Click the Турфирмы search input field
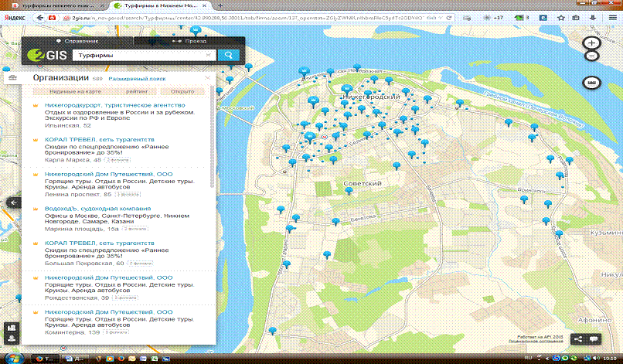Viewport: 623px width, 364px height. (x=135, y=55)
